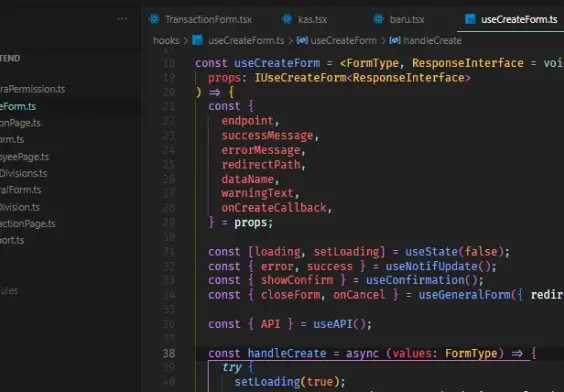
Task: Open actionPage.ts file in explorer
Action: pyautogui.click(x=28, y=224)
